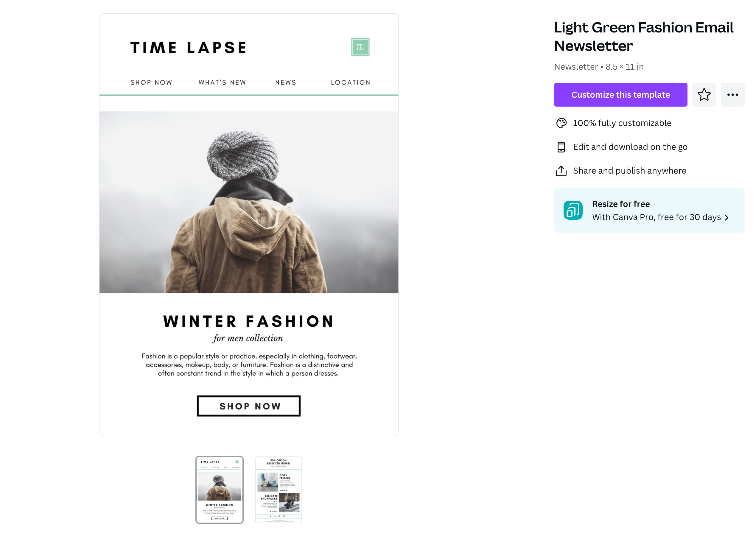Click the outlined SHOP NOW button
Viewport: 756px width, 533px height.
click(249, 406)
